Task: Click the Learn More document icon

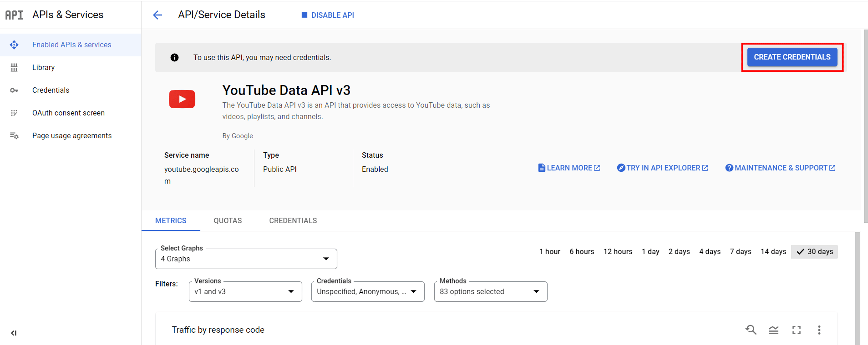Action: pyautogui.click(x=542, y=168)
